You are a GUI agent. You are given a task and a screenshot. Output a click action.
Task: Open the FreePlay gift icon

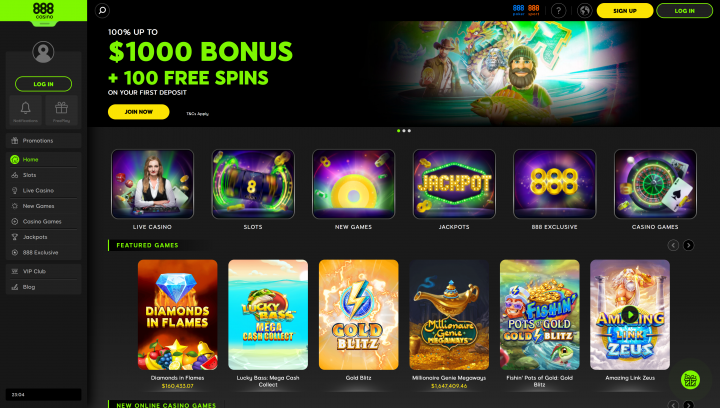pos(61,111)
